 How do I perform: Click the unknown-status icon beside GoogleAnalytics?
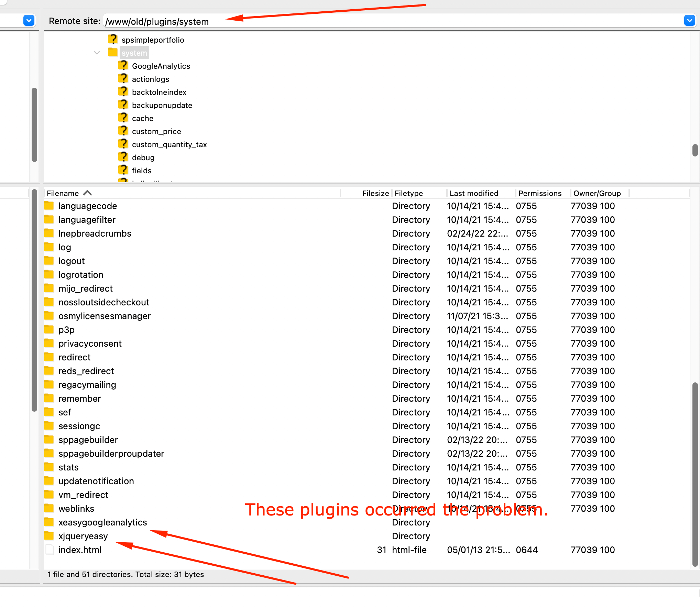(123, 65)
